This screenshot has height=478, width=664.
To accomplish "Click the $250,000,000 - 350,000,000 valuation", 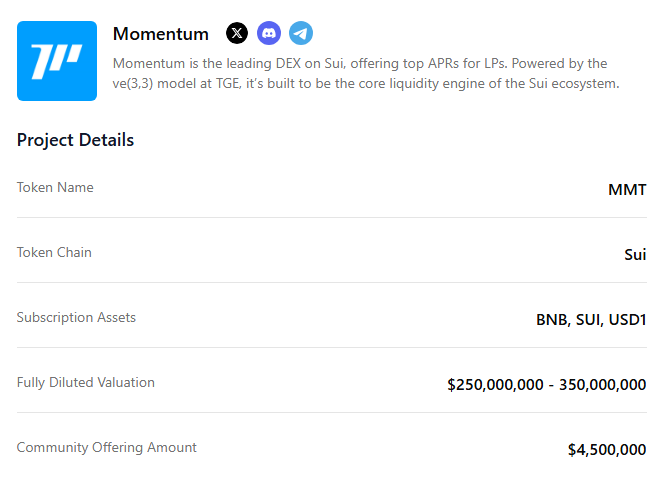I will (x=547, y=385).
